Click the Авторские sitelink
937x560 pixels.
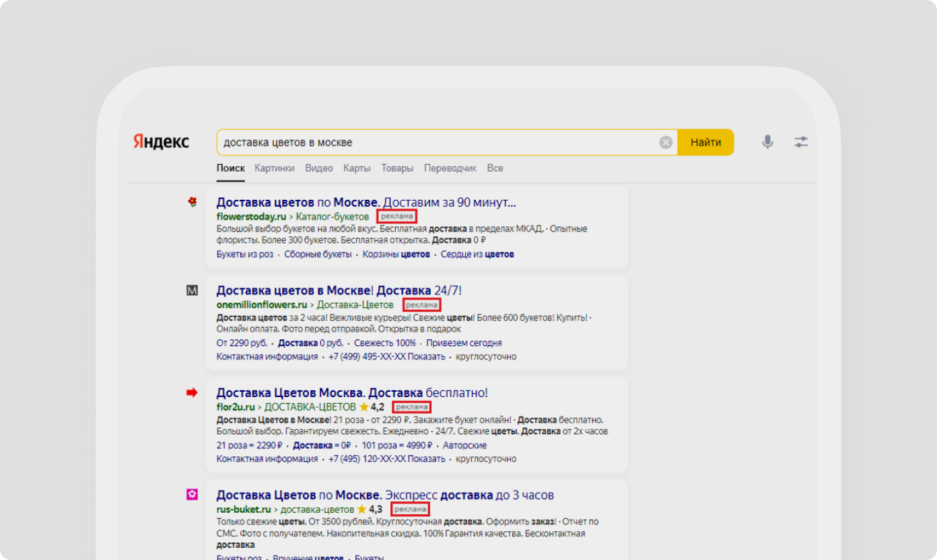(465, 446)
